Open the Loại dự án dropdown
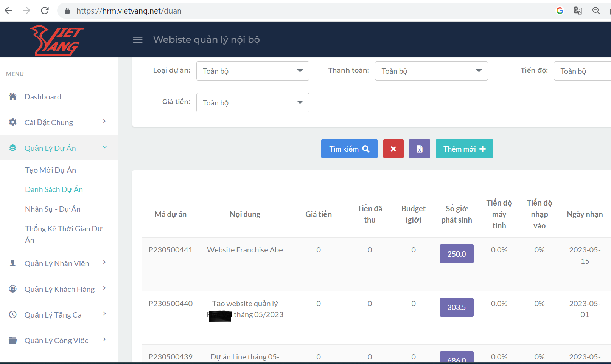Image resolution: width=611 pixels, height=364 pixels. click(x=253, y=71)
